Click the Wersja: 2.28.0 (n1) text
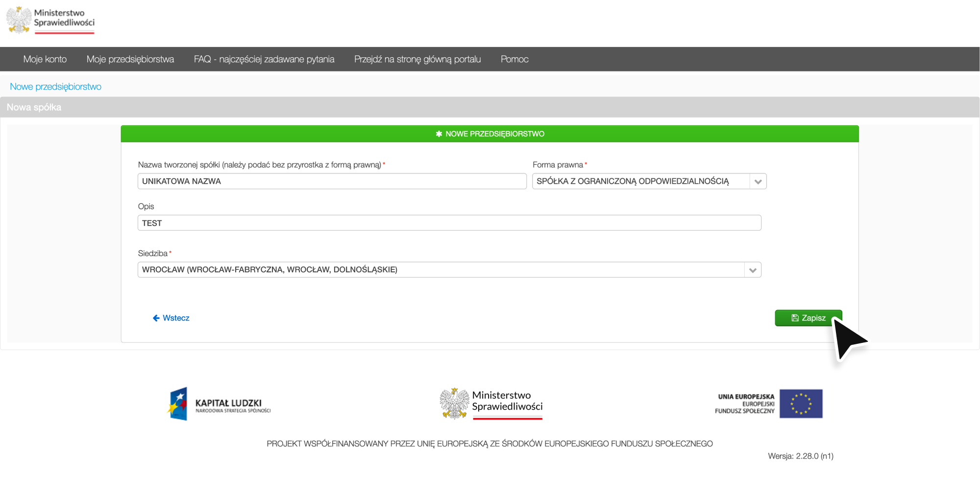 801,456
